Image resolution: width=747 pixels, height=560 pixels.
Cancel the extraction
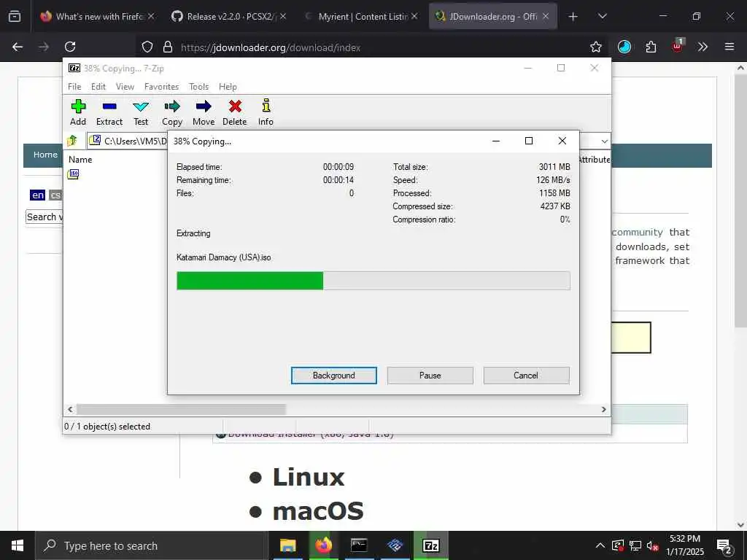pos(526,376)
